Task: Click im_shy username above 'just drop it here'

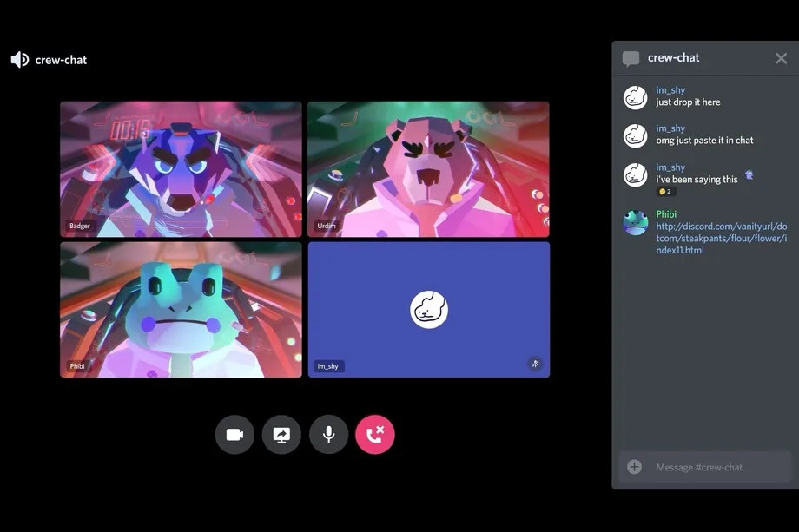Action: tap(670, 90)
